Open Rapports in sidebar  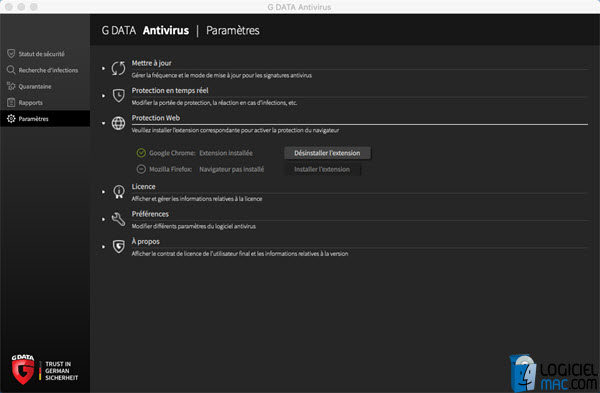45,103
